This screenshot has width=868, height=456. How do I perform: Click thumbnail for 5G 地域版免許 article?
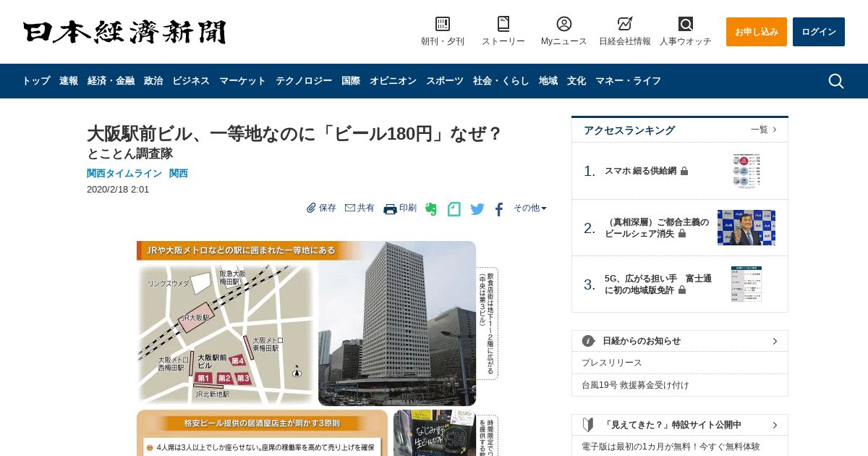pos(746,284)
